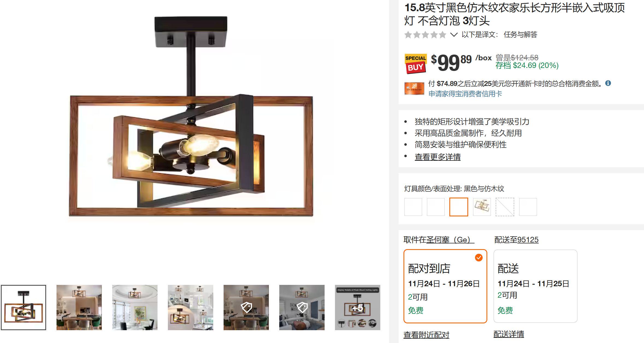Click the Home Depot credit card icon
This screenshot has height=343, width=644.
coord(414,88)
